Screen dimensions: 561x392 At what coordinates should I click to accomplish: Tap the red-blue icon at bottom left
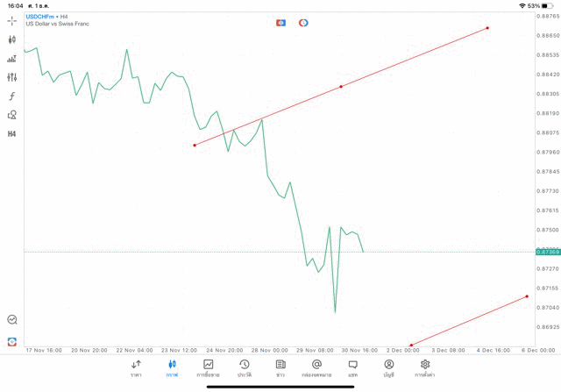coord(12,341)
